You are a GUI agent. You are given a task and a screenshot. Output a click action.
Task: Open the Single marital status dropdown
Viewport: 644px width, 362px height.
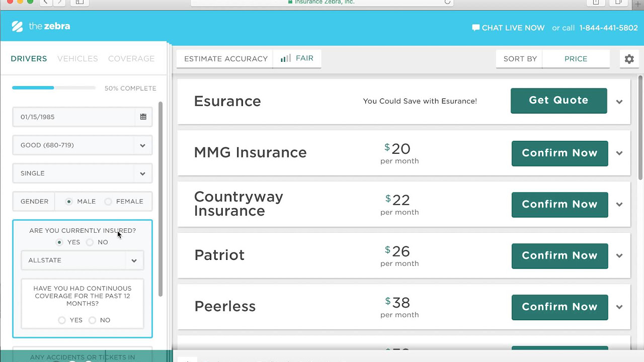point(83,173)
